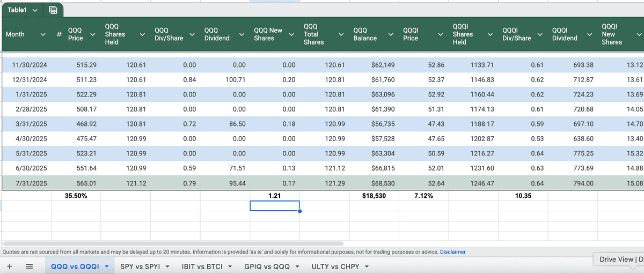Image resolution: width=644 pixels, height=274 pixels.
Task: Open QQQ Div/Share column dropdown
Action: (x=192, y=34)
